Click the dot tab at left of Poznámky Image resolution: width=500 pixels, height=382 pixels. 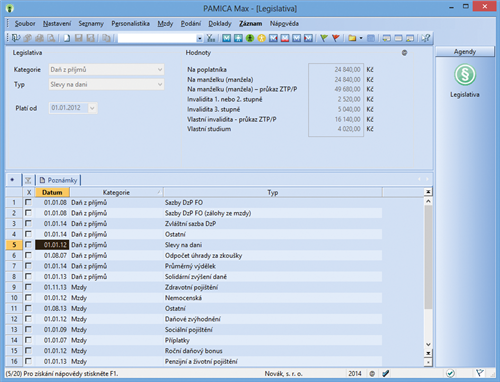point(12,180)
